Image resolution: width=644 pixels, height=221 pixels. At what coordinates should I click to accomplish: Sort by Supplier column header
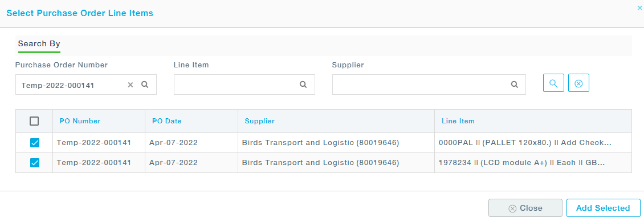259,121
